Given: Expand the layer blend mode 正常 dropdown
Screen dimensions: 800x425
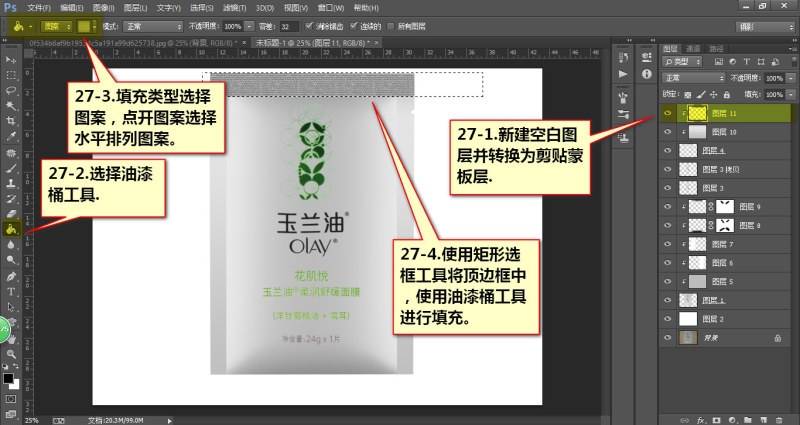Looking at the screenshot, I should [x=693, y=78].
